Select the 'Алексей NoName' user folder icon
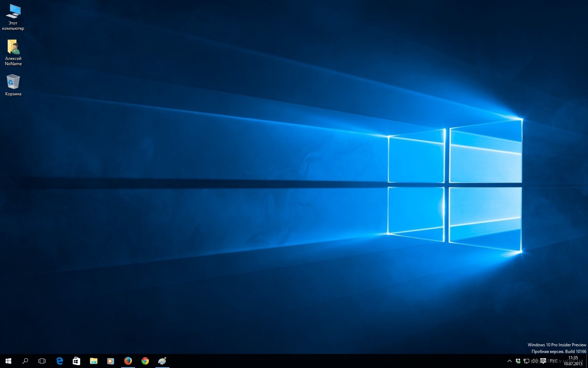Screen dimensions: 588x368 point(13,53)
